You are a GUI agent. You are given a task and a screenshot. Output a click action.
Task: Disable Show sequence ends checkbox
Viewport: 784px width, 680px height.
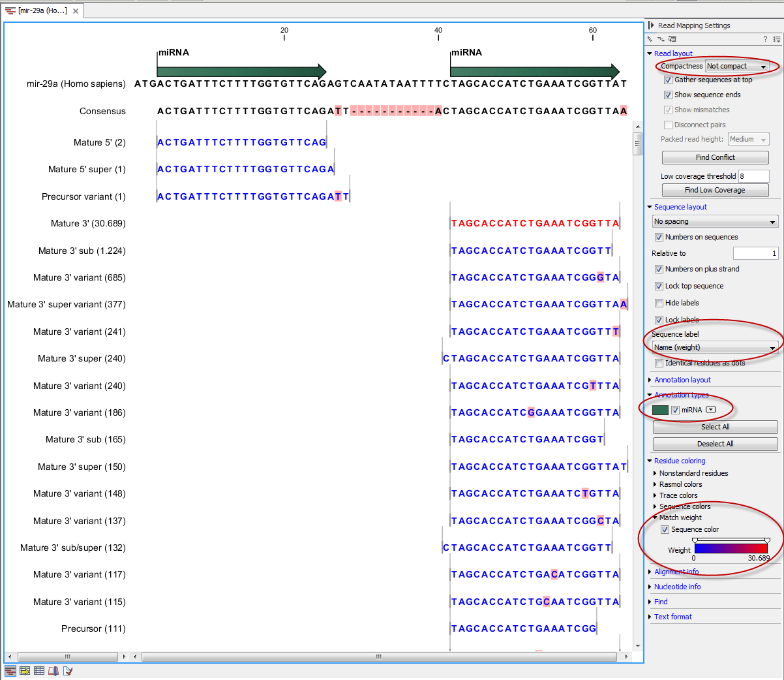point(668,95)
